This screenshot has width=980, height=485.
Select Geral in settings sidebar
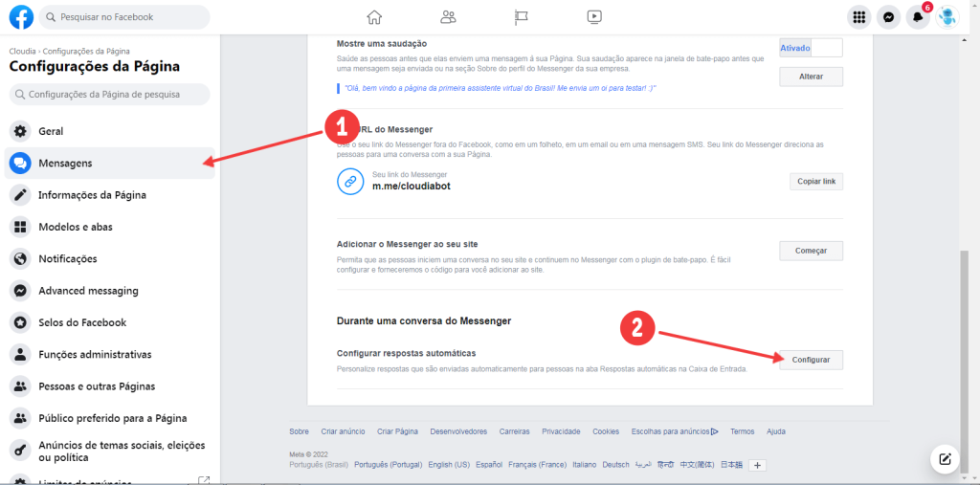pyautogui.click(x=109, y=131)
